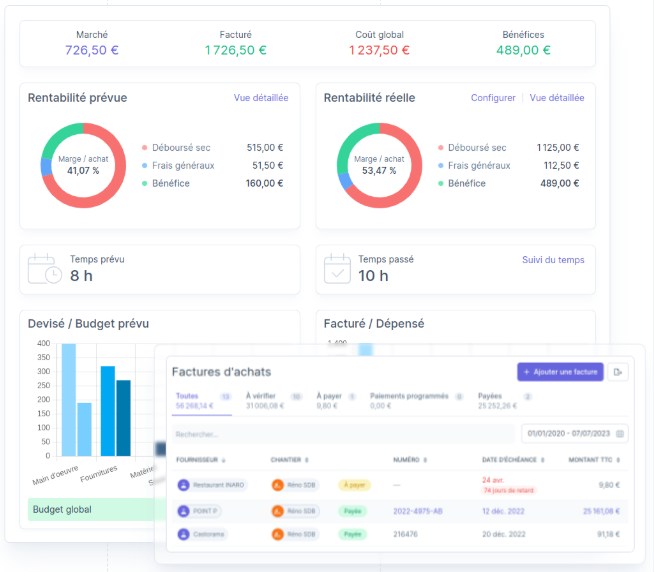Click the Temps prévu calendar clock icon

coord(44,270)
